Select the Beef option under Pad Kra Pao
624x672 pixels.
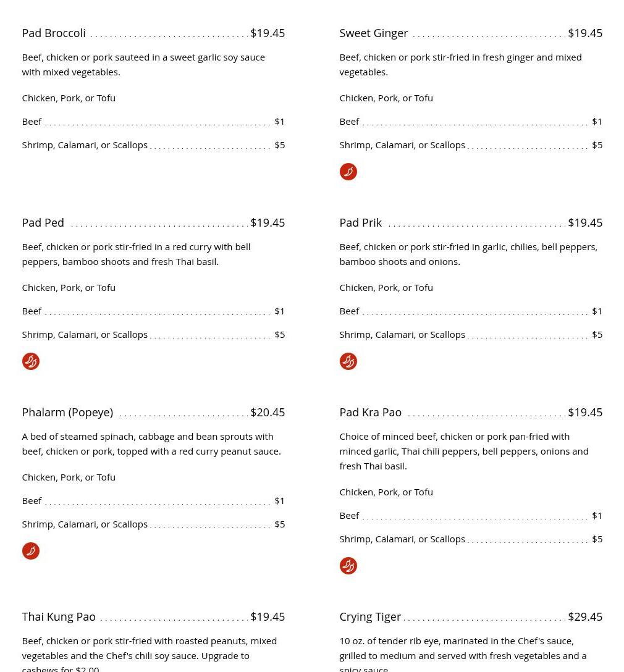[x=349, y=516]
